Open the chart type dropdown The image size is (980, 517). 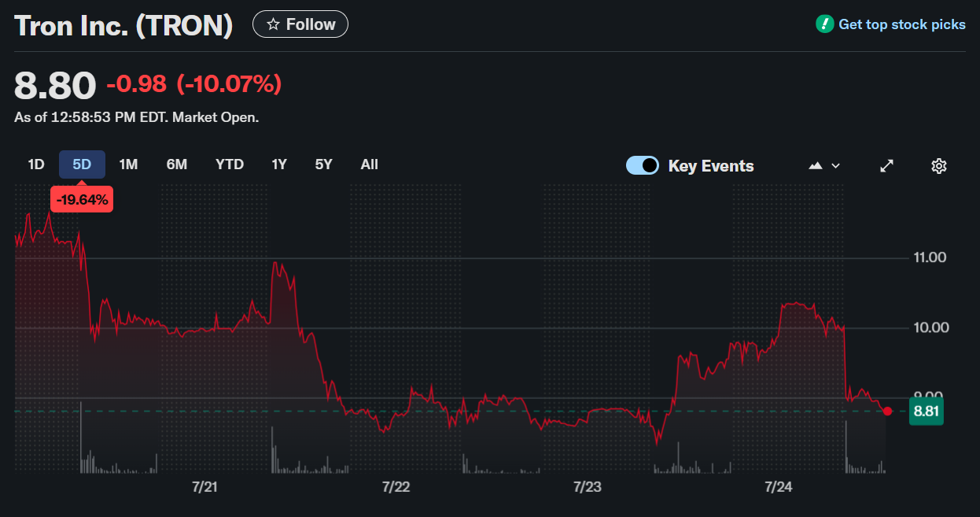(x=824, y=165)
